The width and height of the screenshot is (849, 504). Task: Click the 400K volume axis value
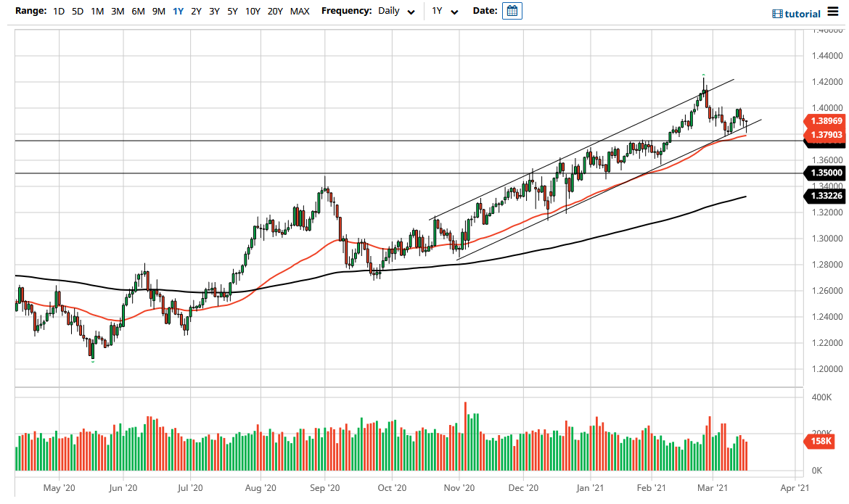tap(822, 397)
